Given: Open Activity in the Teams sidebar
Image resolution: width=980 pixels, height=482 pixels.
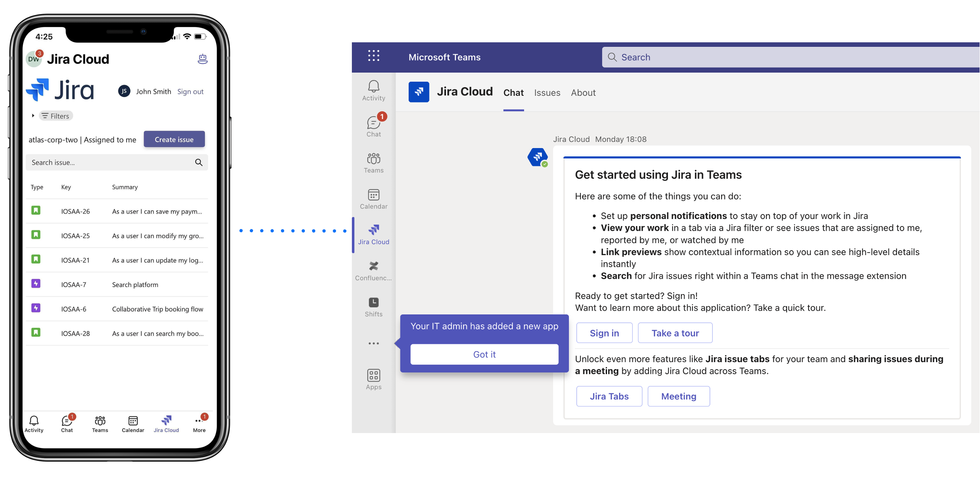Looking at the screenshot, I should tap(373, 90).
